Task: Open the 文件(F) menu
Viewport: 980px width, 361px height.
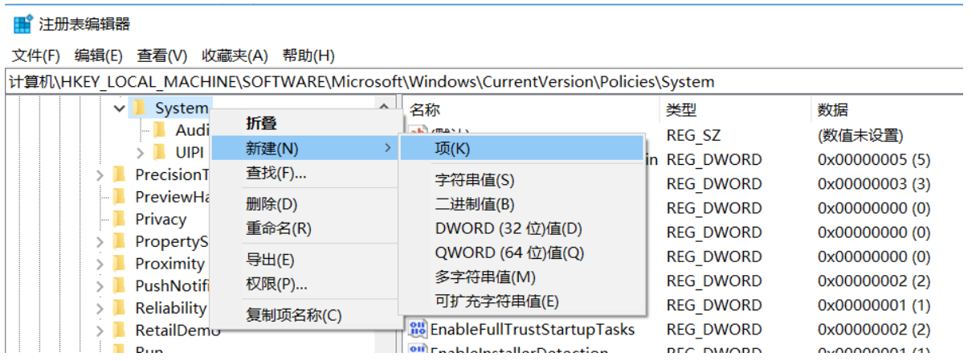Action: coord(36,55)
